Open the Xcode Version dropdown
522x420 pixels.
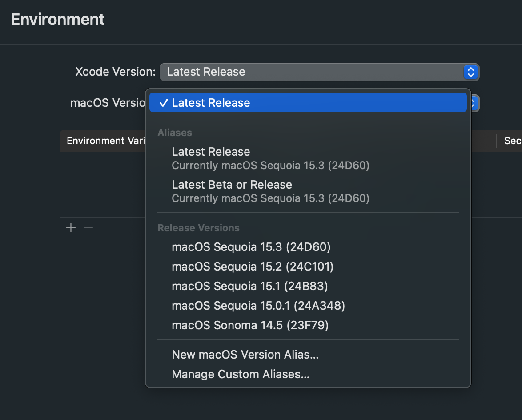(319, 72)
